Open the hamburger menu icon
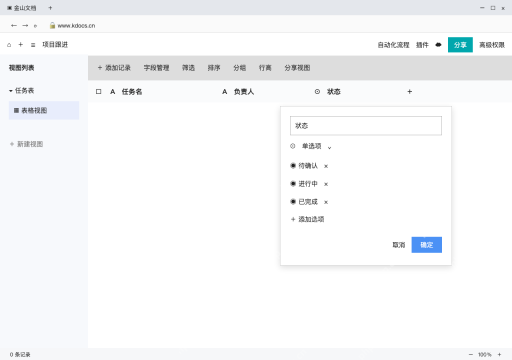 click(33, 45)
